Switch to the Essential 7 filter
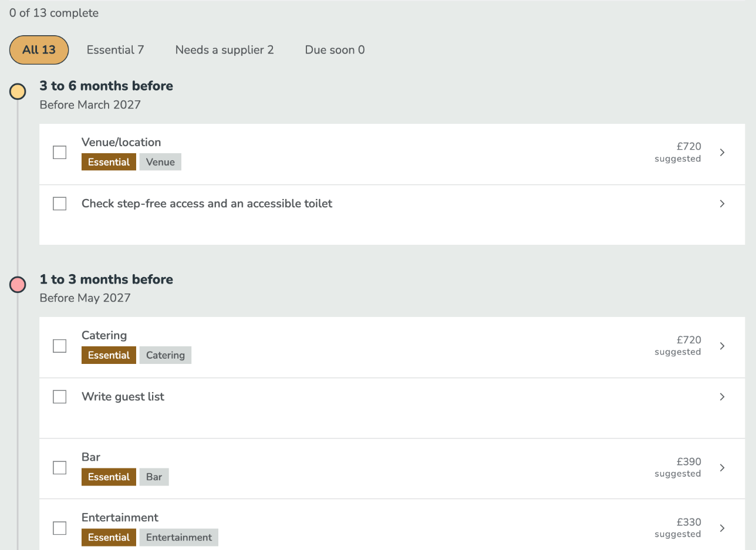Image resolution: width=756 pixels, height=550 pixels. coord(115,50)
